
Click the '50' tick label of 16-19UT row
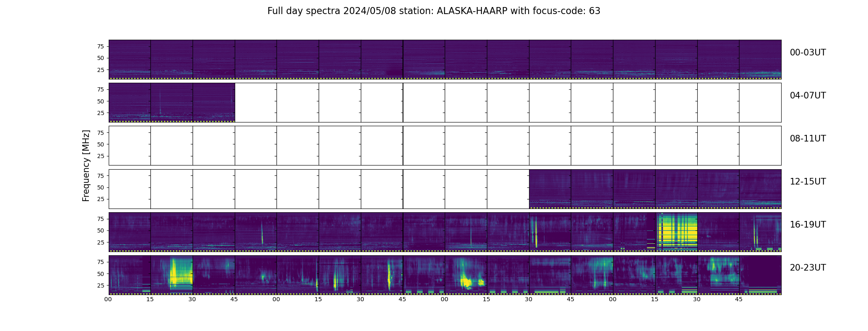(100, 230)
